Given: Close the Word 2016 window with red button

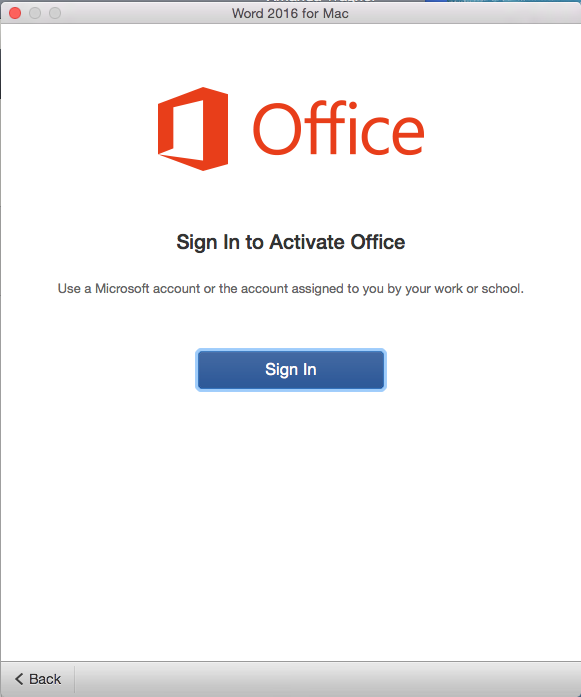Looking at the screenshot, I should click(15, 13).
